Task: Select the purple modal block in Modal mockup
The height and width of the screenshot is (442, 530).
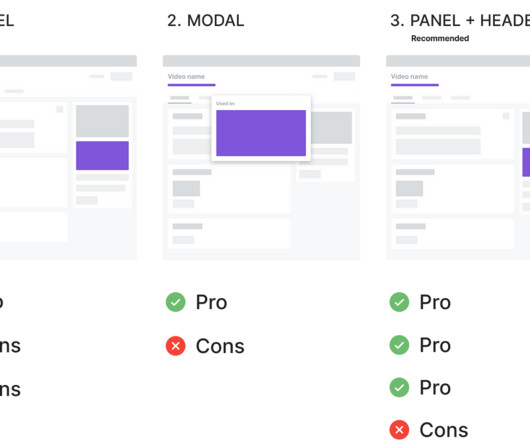Action: point(261,133)
